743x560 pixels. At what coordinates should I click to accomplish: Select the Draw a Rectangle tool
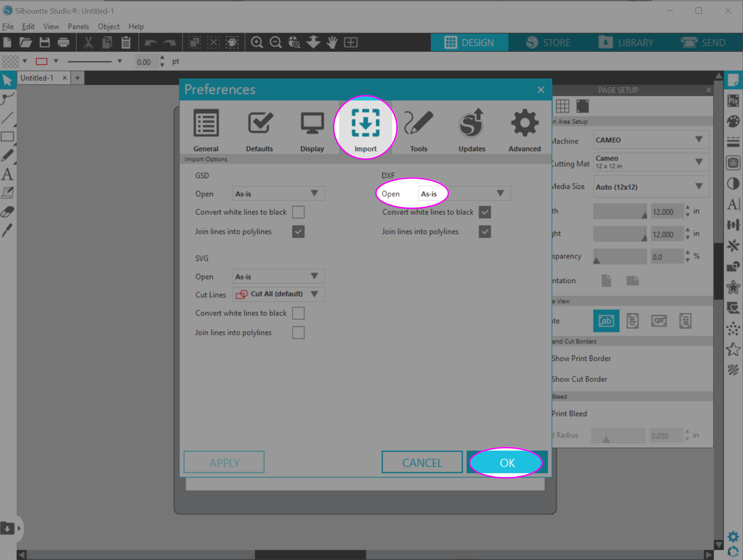pyautogui.click(x=7, y=137)
